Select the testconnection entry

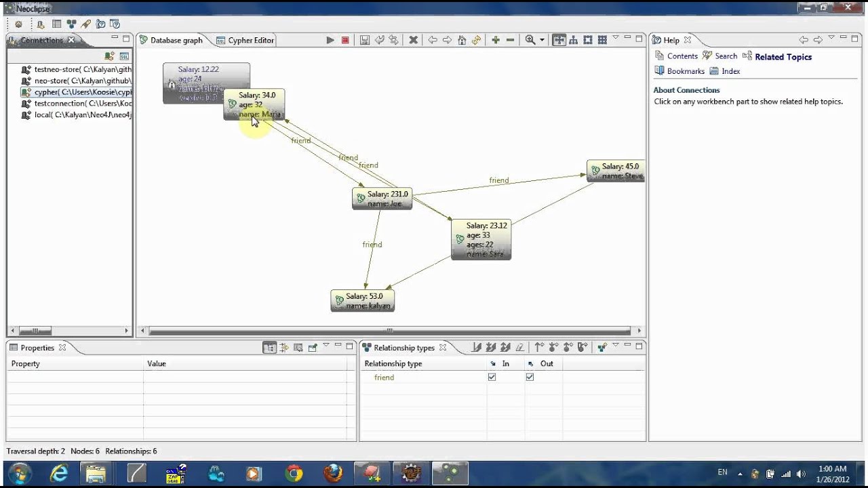[77, 104]
